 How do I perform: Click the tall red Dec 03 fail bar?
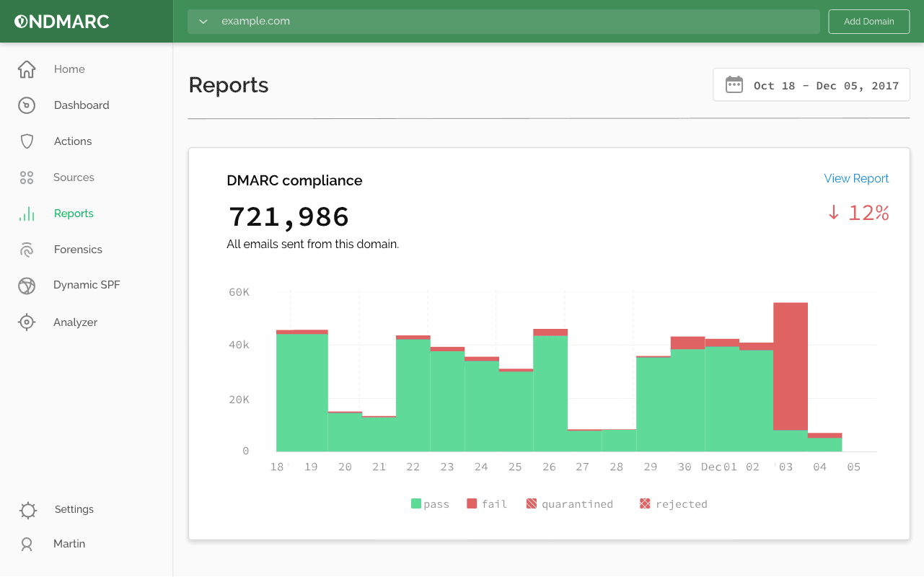(790, 364)
